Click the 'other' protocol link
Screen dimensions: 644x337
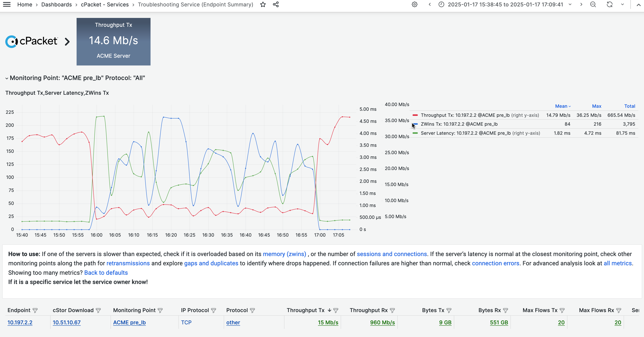click(x=233, y=322)
